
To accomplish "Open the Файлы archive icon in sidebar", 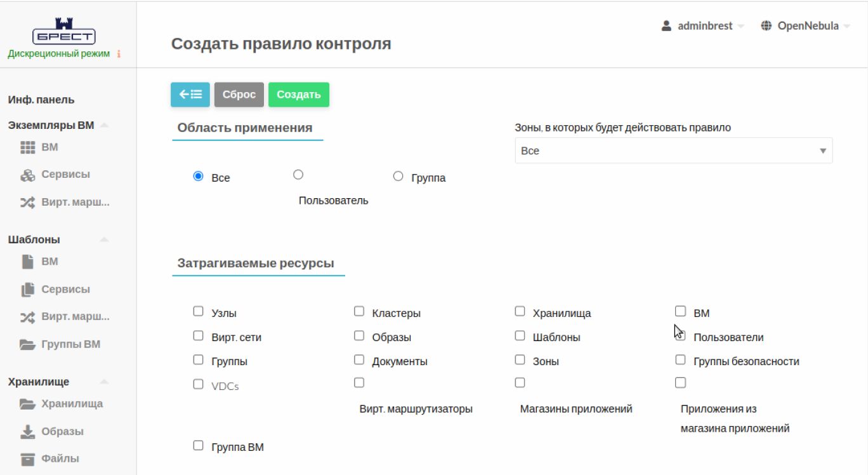I will click(x=27, y=459).
